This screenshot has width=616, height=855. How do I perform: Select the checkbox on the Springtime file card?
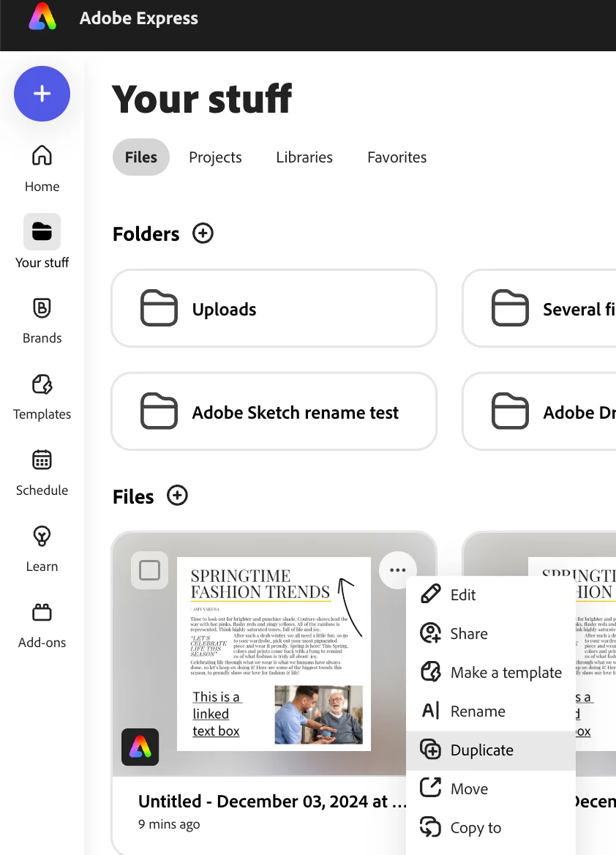(x=149, y=570)
